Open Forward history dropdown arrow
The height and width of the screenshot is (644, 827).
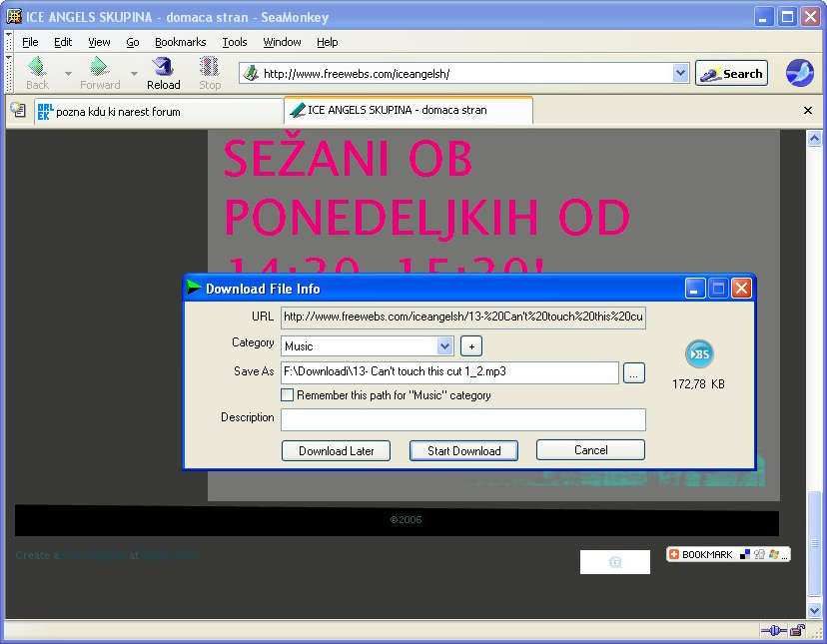point(134,73)
